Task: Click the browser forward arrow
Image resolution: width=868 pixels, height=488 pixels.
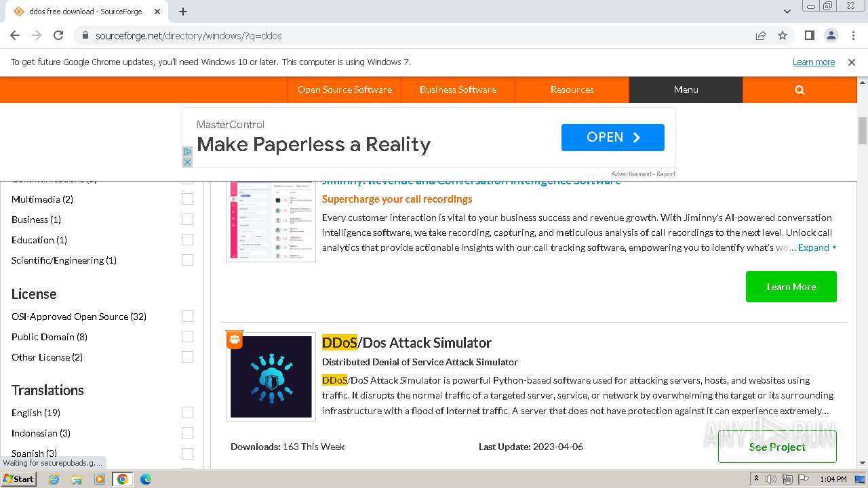Action: 37,35
